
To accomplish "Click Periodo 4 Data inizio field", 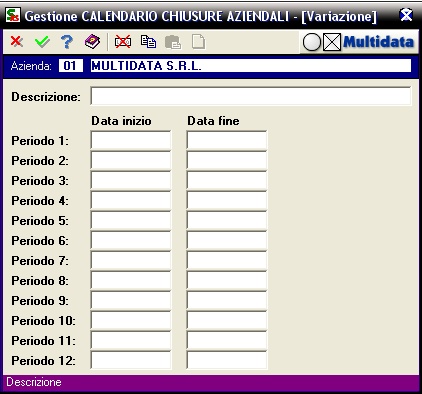I will pos(131,200).
